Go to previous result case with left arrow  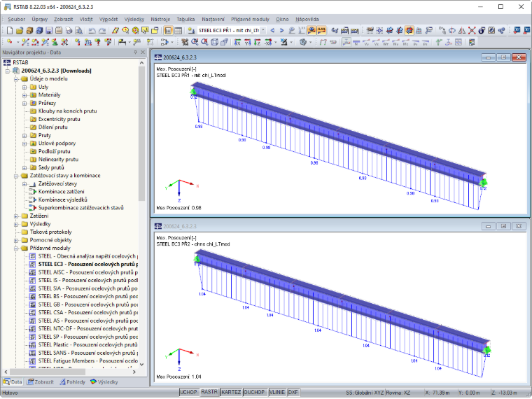click(272, 31)
